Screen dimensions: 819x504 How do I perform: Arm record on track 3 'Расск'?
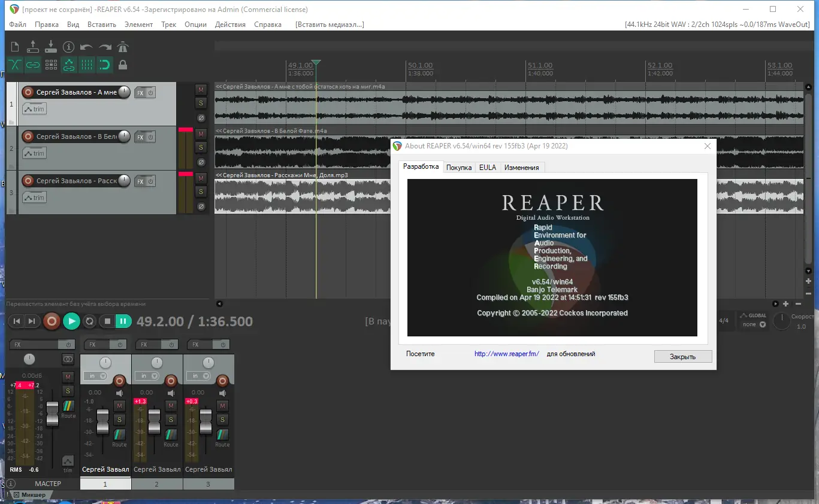[28, 181]
